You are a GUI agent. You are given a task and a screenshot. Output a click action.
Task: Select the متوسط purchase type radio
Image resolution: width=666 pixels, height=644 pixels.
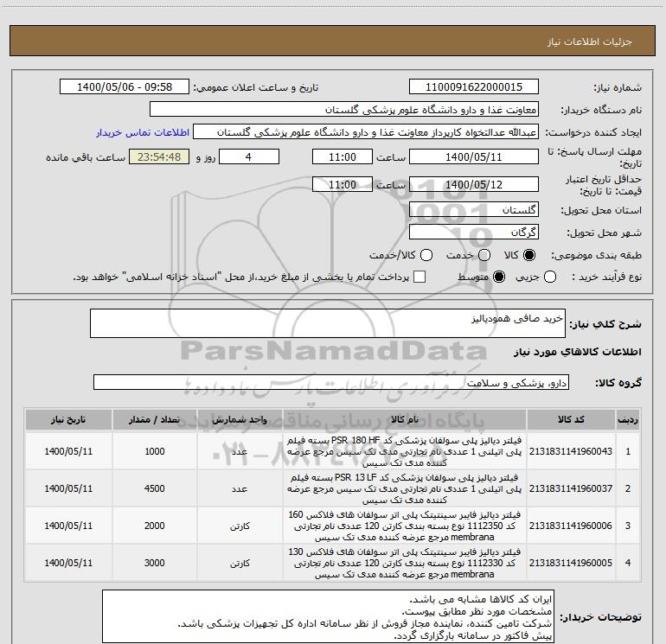click(x=499, y=277)
